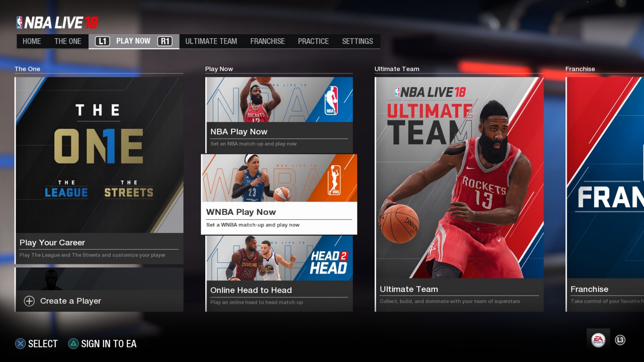Go to ULTIMATE TEAM tab

pos(211,41)
